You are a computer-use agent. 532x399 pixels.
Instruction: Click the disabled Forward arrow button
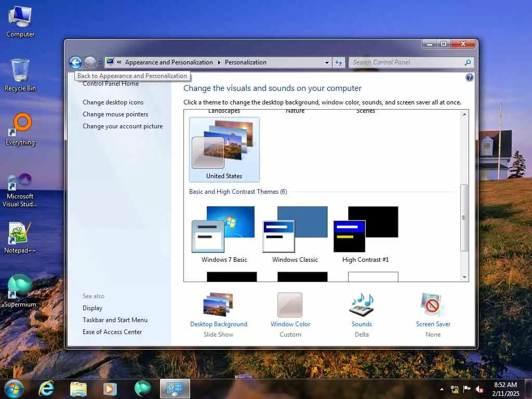click(x=90, y=62)
